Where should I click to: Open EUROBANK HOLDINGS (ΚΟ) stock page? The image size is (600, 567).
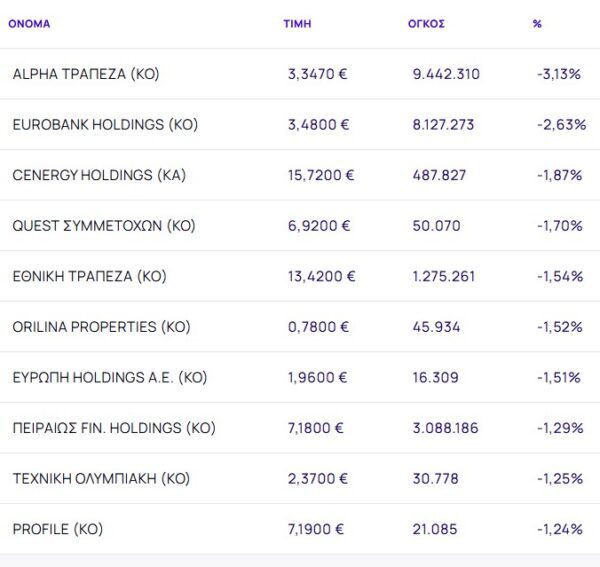point(105,125)
